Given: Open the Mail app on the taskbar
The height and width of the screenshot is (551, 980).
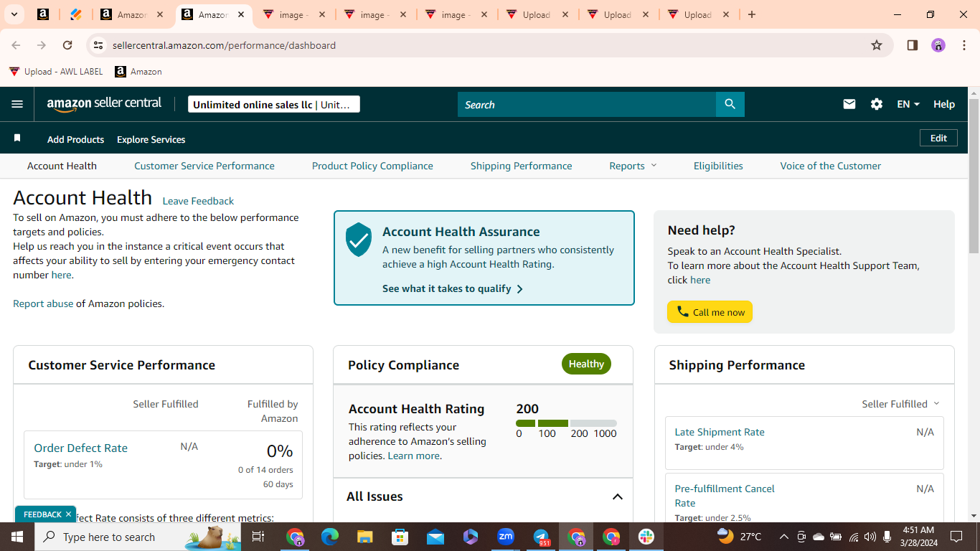Looking at the screenshot, I should coord(435,537).
